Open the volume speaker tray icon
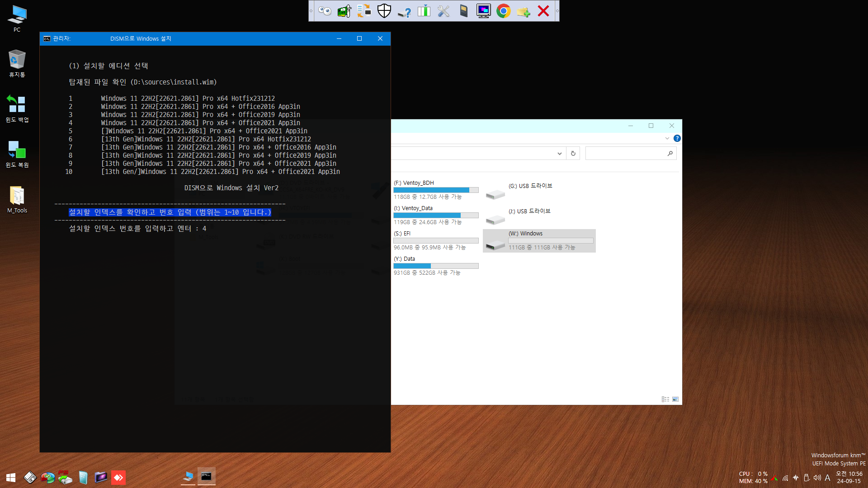Image resolution: width=868 pixels, height=488 pixels. [x=817, y=478]
